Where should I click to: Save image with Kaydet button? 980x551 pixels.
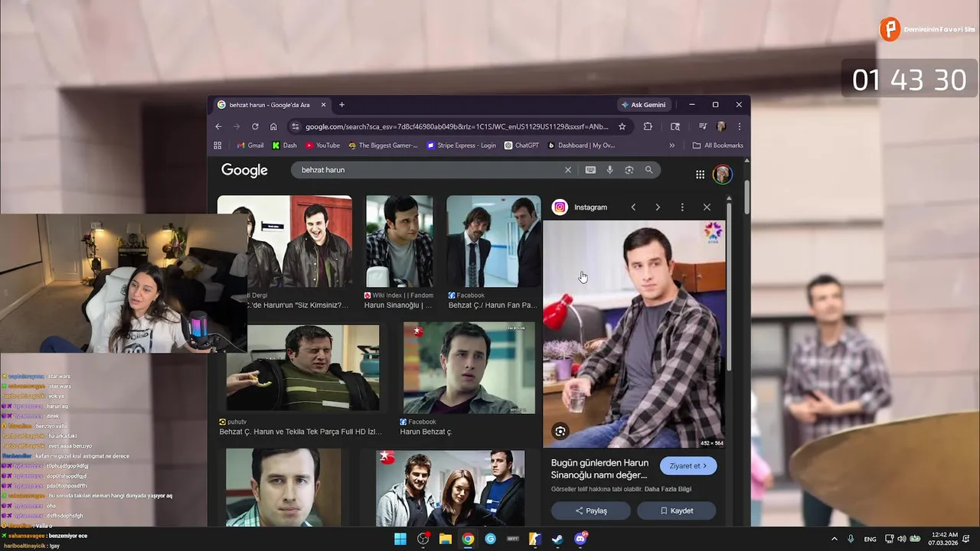677,510
